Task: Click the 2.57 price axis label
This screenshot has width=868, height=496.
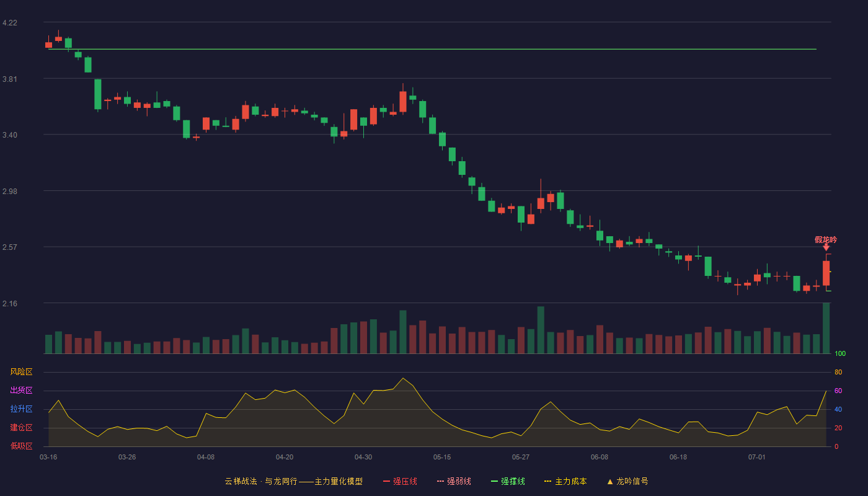Action: coord(10,247)
